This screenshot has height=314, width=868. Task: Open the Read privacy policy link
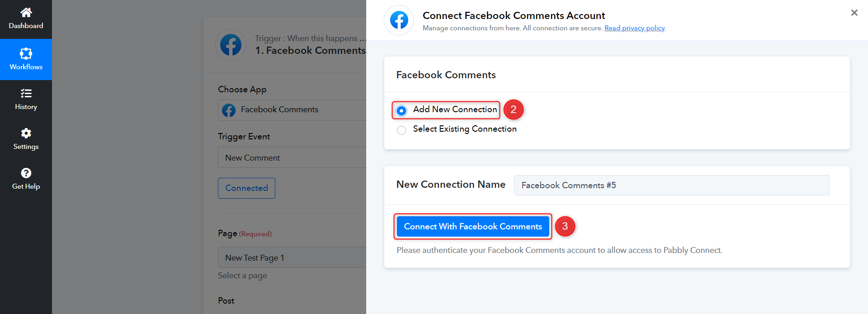(x=634, y=28)
